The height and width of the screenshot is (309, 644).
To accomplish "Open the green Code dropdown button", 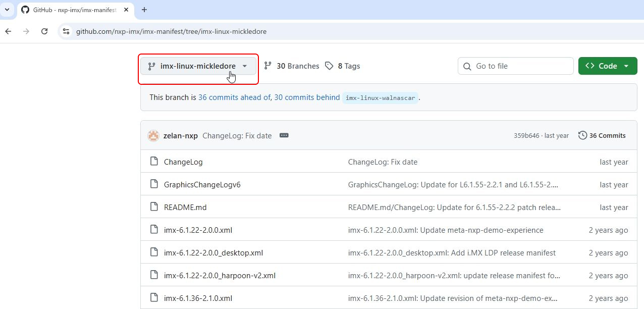I will click(x=607, y=66).
